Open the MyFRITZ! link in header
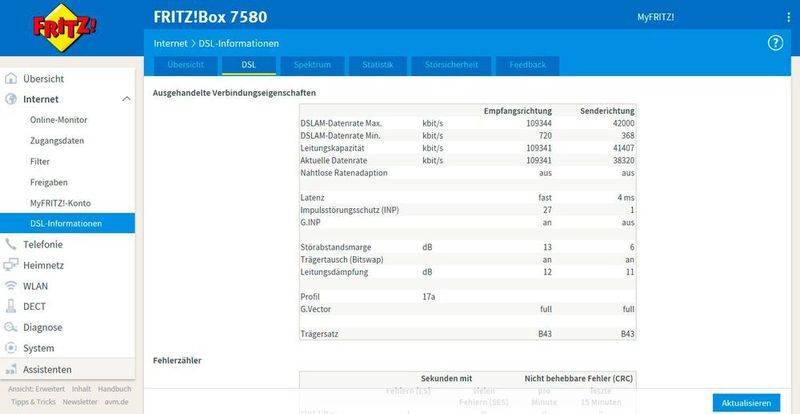Image resolution: width=800 pixels, height=414 pixels. pos(656,17)
